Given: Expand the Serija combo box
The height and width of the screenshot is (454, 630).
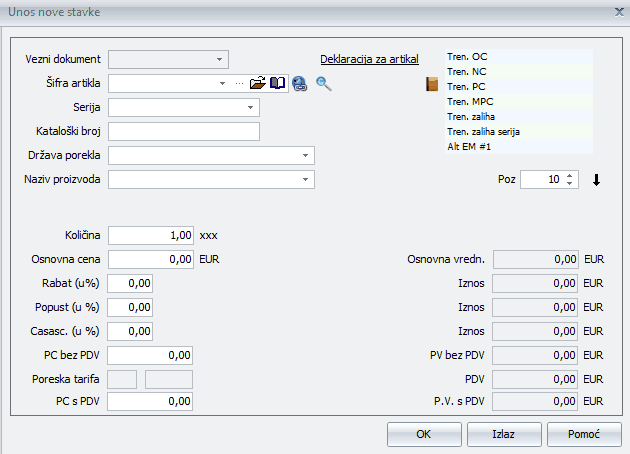Looking at the screenshot, I should (250, 107).
